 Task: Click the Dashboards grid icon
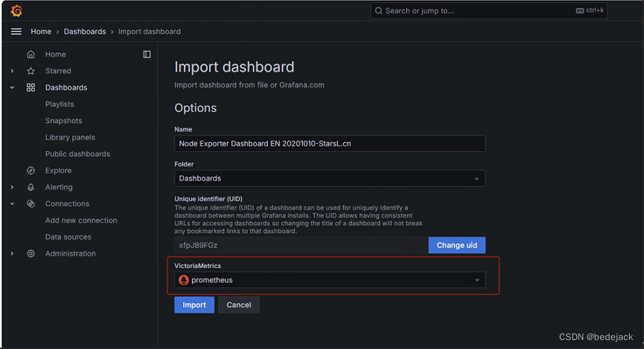click(31, 88)
